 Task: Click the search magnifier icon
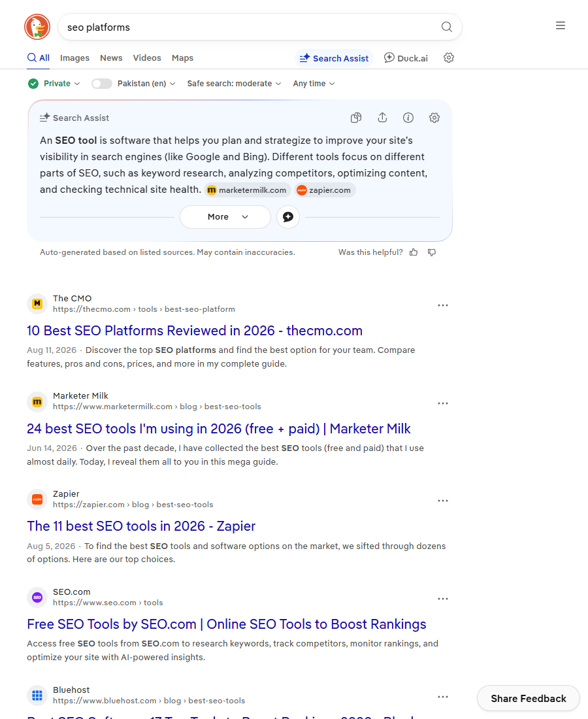(x=446, y=27)
